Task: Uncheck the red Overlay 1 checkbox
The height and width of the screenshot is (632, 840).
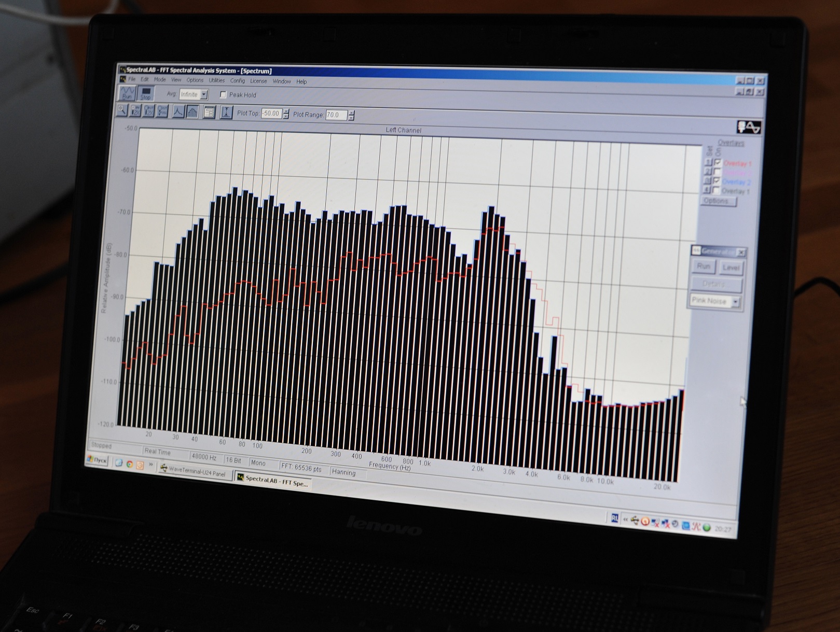Action: click(x=718, y=163)
